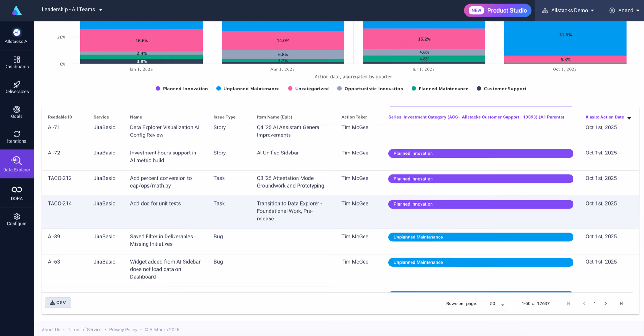The height and width of the screenshot is (336, 644).
Task: Go to previous page arrow
Action: click(584, 303)
